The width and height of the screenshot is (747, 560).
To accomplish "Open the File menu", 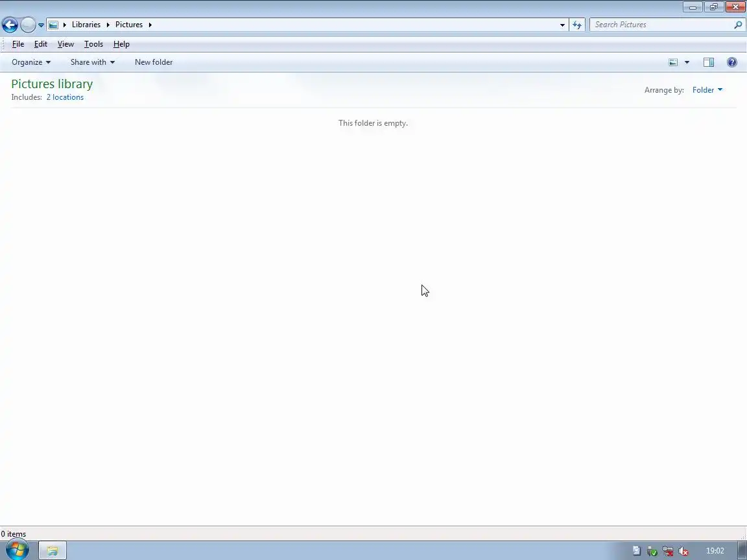I will (18, 44).
